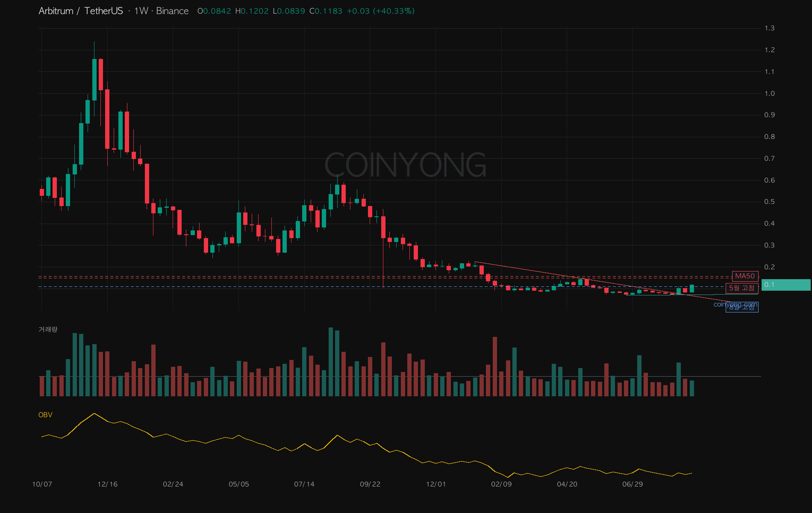Screen dimensions: 812x513
Task: Click the open value O0.0842
Action: pos(214,11)
